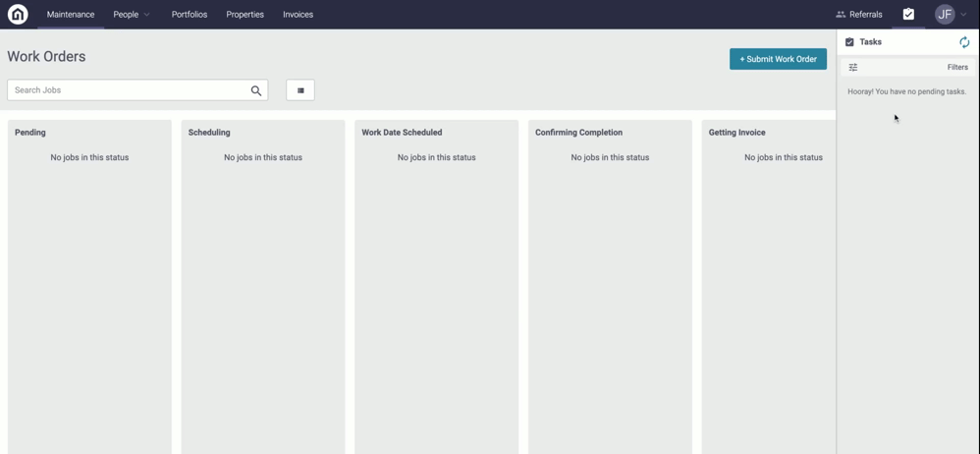Toggle the tasks panel via navbar checkmark icon
980x454 pixels.
908,15
